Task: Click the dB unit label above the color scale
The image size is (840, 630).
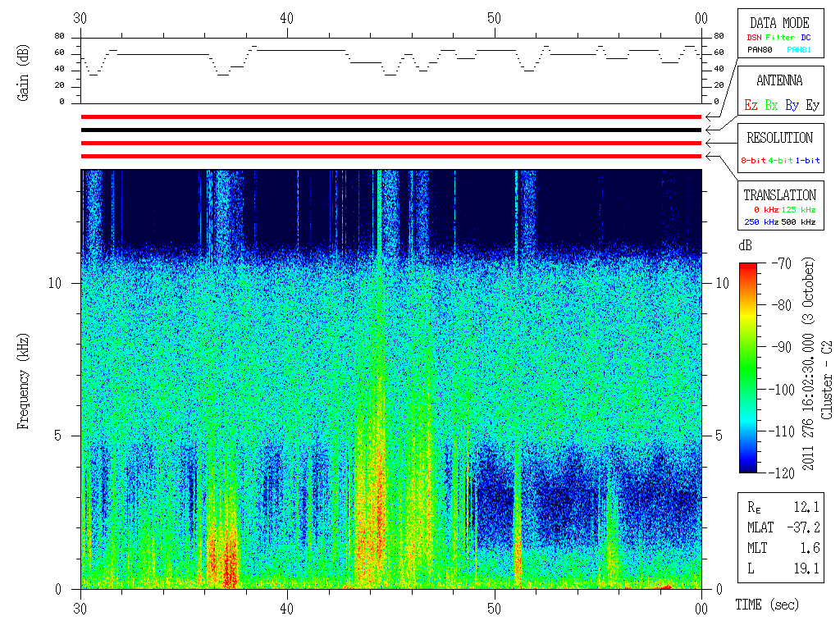Action: pyautogui.click(x=745, y=245)
